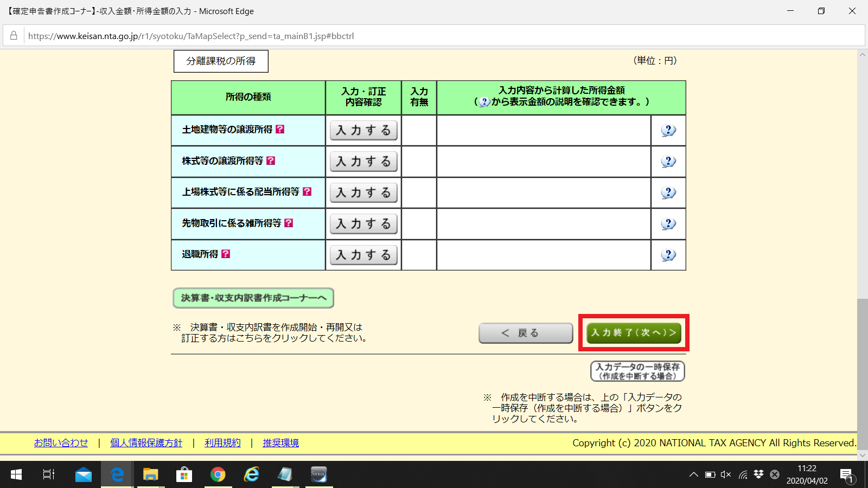Open the question bubble beside the 退職所得 amount field
The height and width of the screenshot is (488, 868).
coord(668,255)
